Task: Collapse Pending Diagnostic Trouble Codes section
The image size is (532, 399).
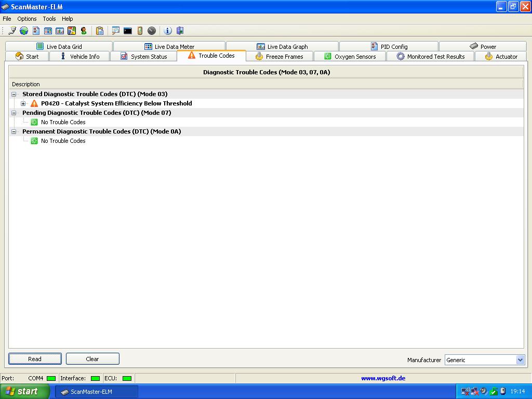Action: (14, 113)
